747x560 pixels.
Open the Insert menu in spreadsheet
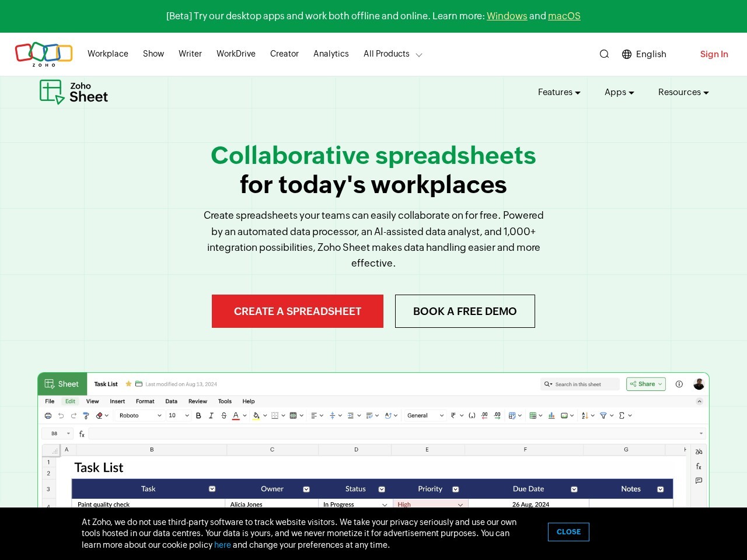pos(117,401)
